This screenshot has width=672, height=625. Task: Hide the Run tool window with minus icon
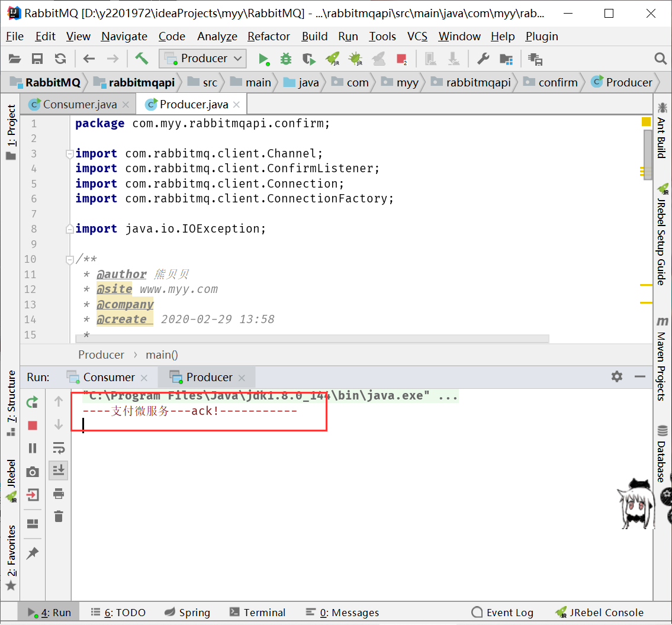640,376
